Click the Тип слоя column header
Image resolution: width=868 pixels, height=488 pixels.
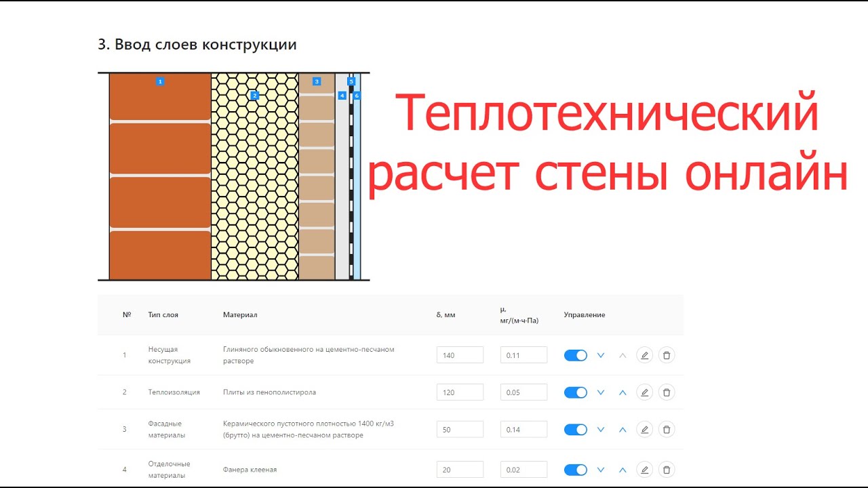tap(163, 315)
